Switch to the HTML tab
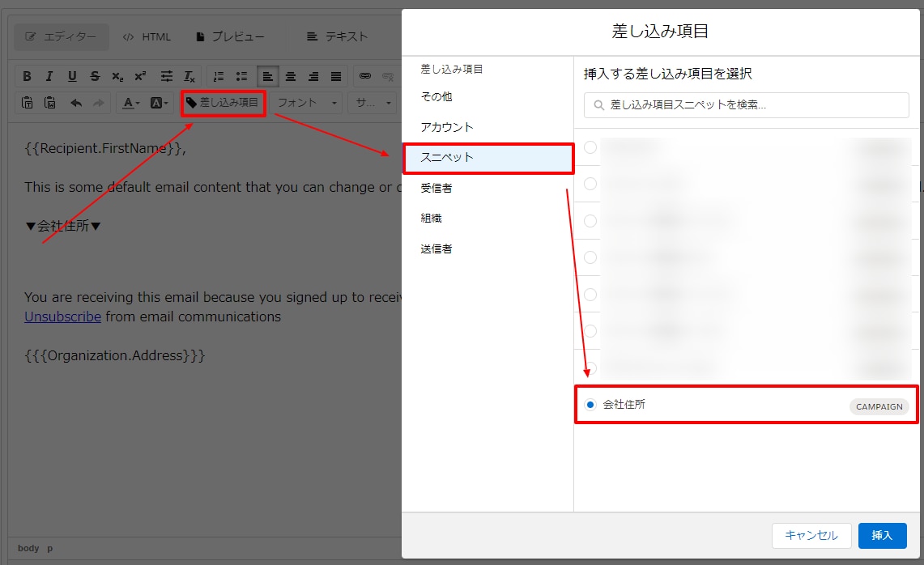The width and height of the screenshot is (924, 565). (x=147, y=37)
